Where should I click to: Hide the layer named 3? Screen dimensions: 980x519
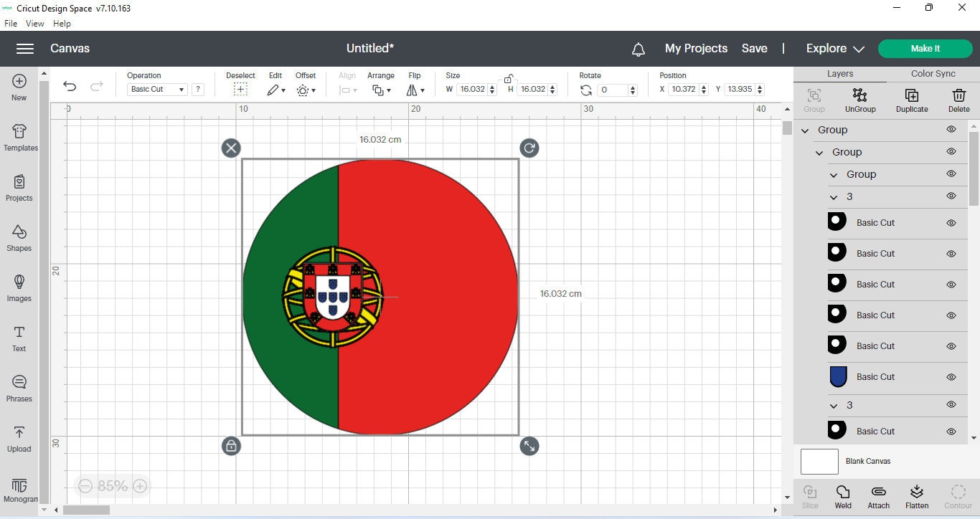pyautogui.click(x=951, y=196)
